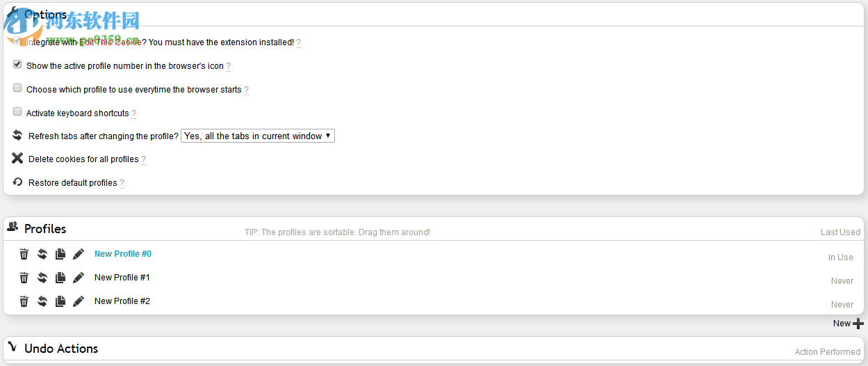Select New Profile #1

pyautogui.click(x=122, y=278)
